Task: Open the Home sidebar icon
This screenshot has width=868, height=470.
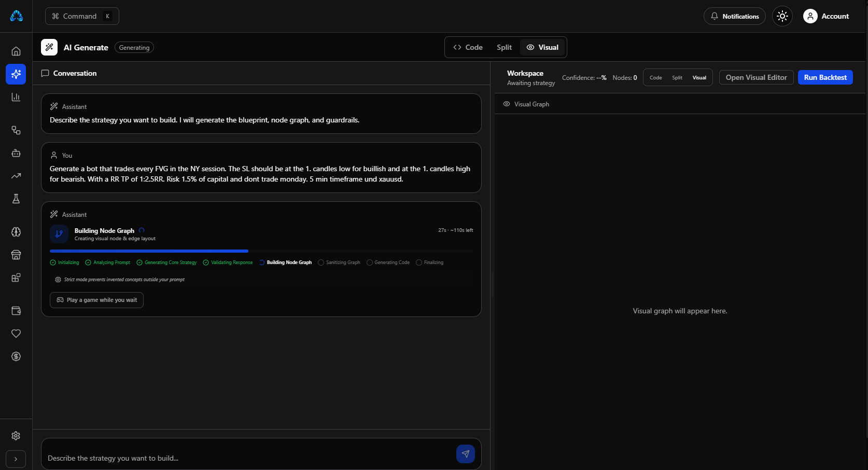Action: 16,51
